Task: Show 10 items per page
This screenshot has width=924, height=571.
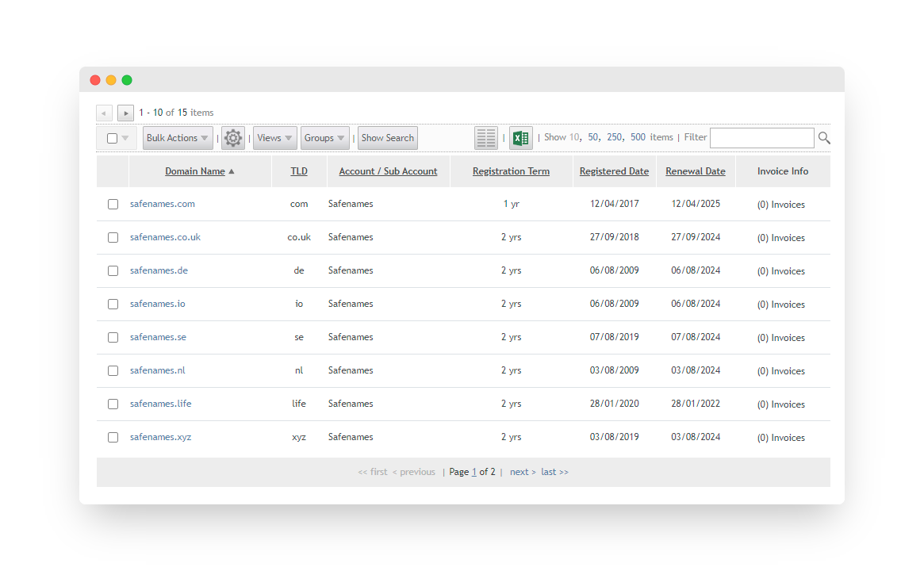Action: (x=574, y=137)
